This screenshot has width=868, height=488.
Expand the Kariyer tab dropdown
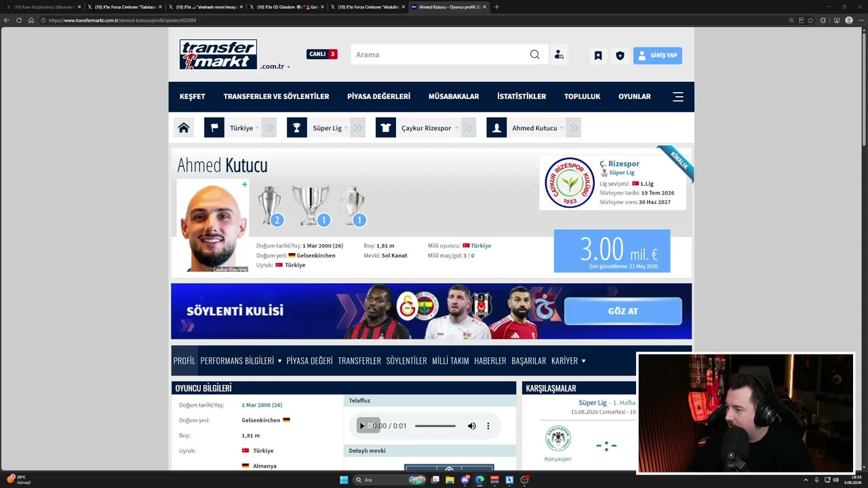coord(583,361)
